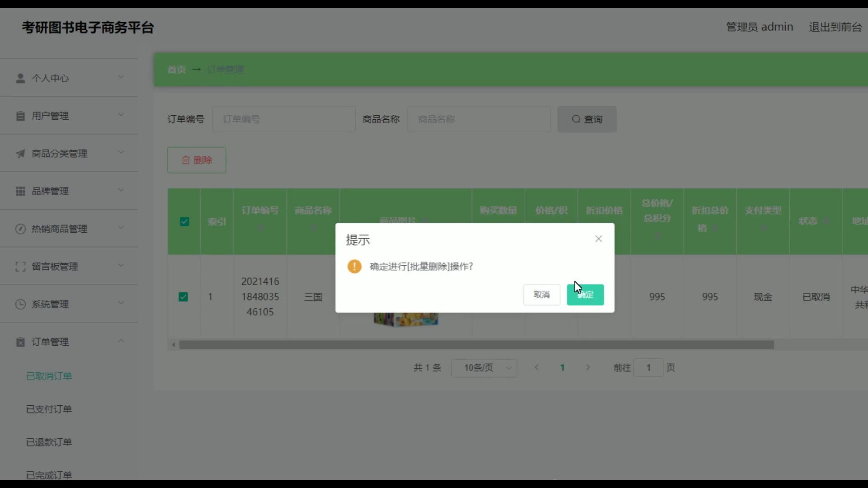Screen dimensions: 868x488
Task: Expand the 热销商品管理 menu chevron
Action: tap(121, 228)
